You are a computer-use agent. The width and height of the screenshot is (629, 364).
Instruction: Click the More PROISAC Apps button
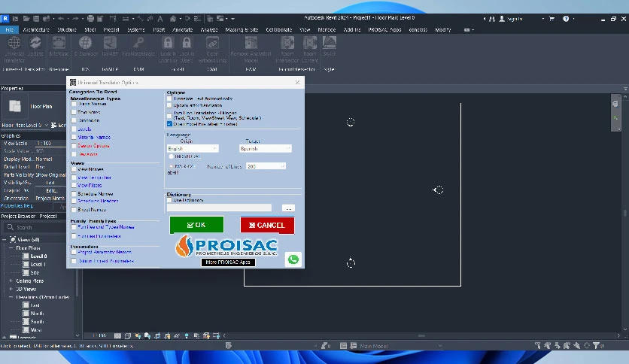coord(228,262)
